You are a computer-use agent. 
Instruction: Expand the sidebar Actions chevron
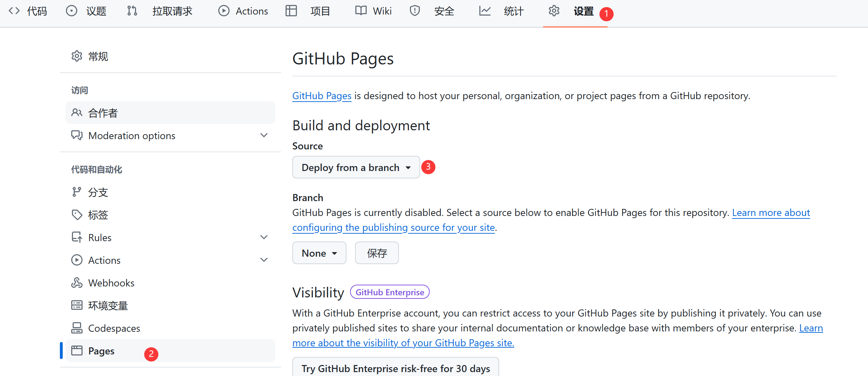tap(264, 260)
